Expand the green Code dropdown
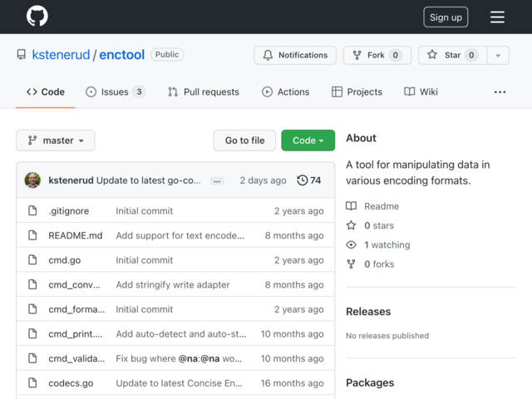 pos(308,140)
